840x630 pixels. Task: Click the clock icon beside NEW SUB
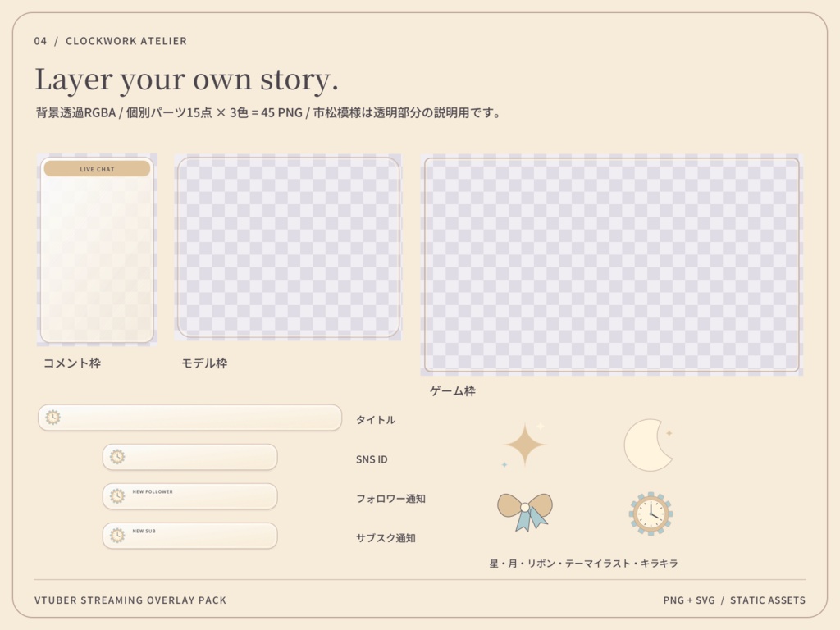point(117,535)
